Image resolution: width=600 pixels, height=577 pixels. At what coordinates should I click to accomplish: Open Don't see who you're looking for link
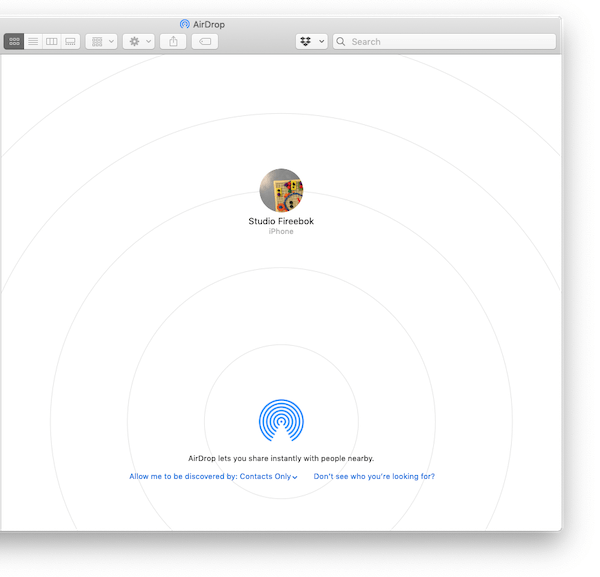(374, 476)
